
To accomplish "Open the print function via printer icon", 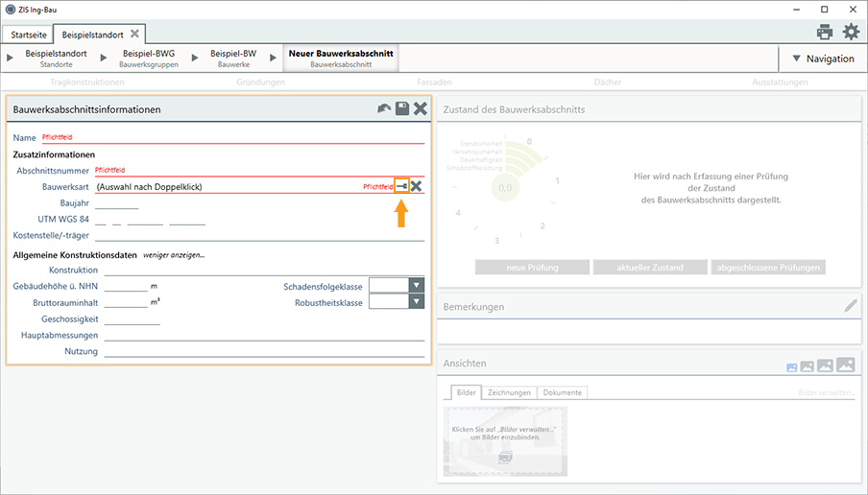I will tap(825, 33).
